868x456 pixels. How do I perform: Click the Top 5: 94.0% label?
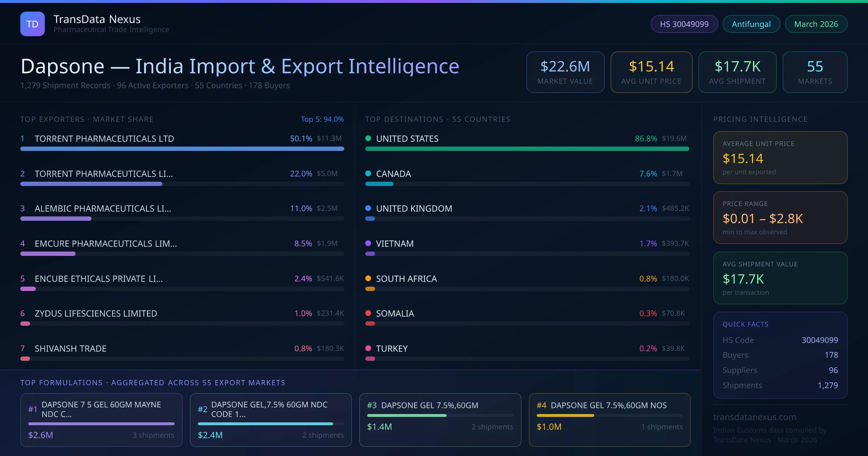(x=322, y=119)
